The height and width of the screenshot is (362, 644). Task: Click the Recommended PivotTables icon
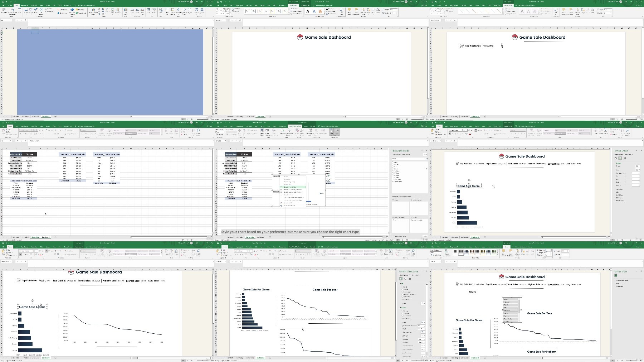13,11
